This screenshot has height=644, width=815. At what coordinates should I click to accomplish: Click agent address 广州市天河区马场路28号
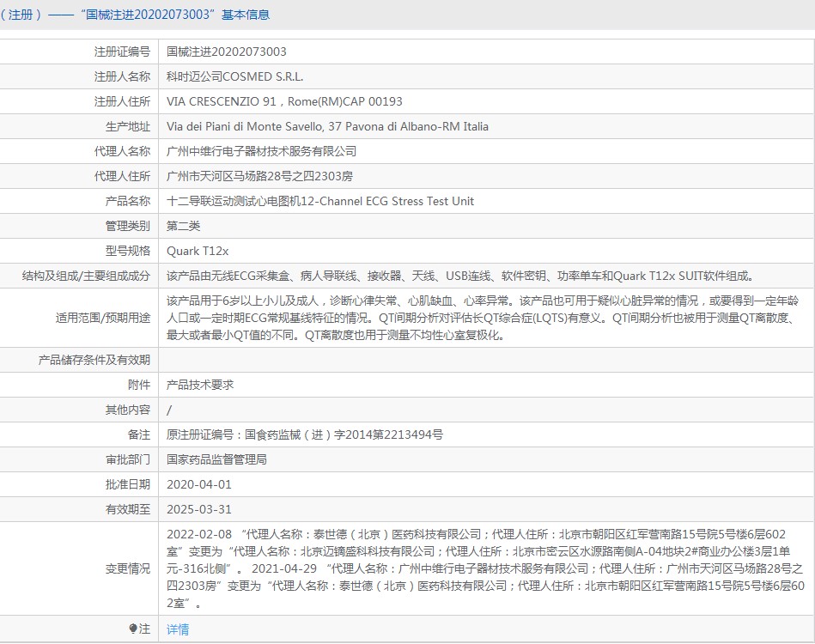(x=259, y=176)
